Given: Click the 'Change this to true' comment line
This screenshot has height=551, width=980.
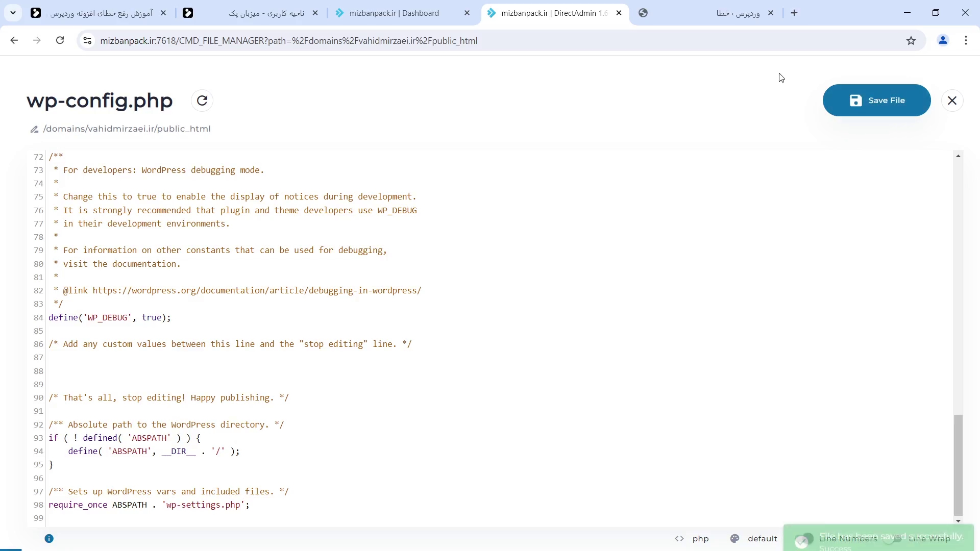Looking at the screenshot, I should [235, 197].
